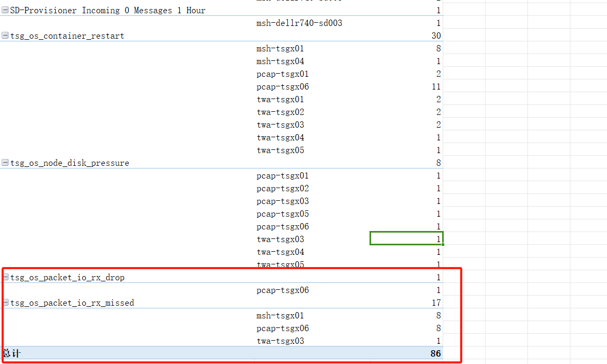Screen dimensions: 607x364
Task: Select twa-tsgx05 under tsg_os_container_restart
Action: pos(280,150)
